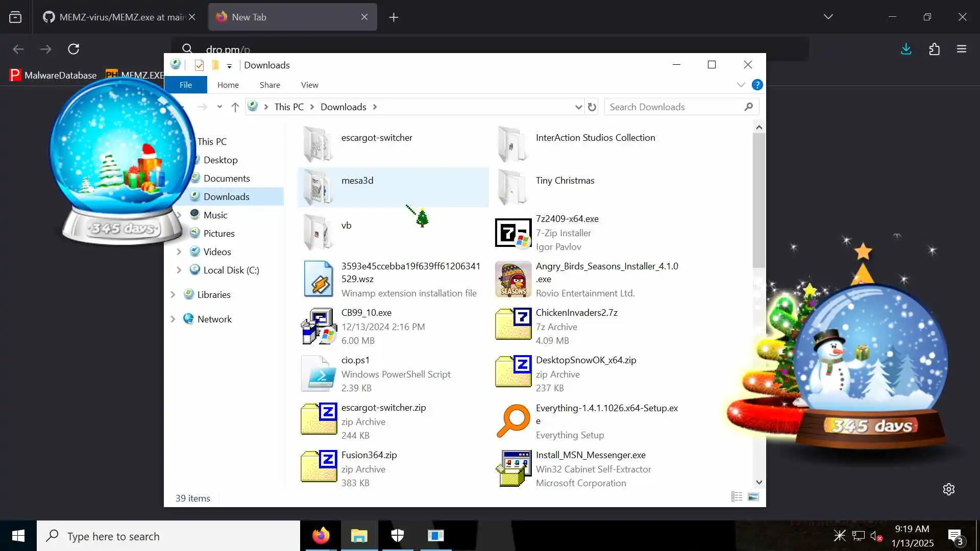This screenshot has width=980, height=551.
Task: Open Firefox downloads panel arrow
Action: click(906, 49)
